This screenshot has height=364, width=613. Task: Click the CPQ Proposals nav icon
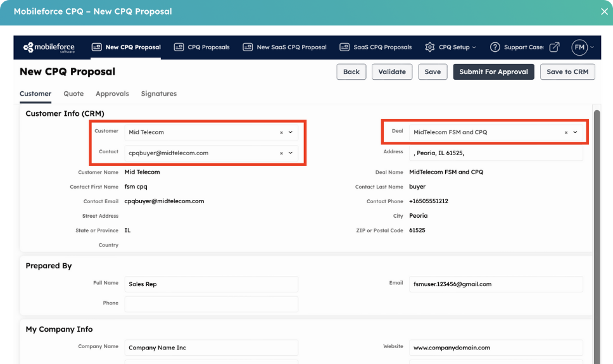(x=179, y=47)
